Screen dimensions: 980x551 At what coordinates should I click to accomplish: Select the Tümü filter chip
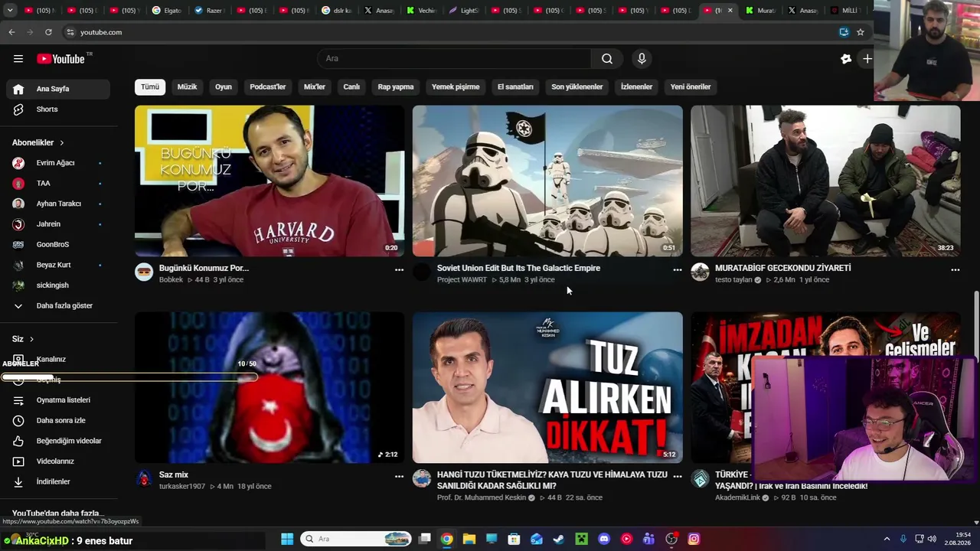(x=150, y=87)
